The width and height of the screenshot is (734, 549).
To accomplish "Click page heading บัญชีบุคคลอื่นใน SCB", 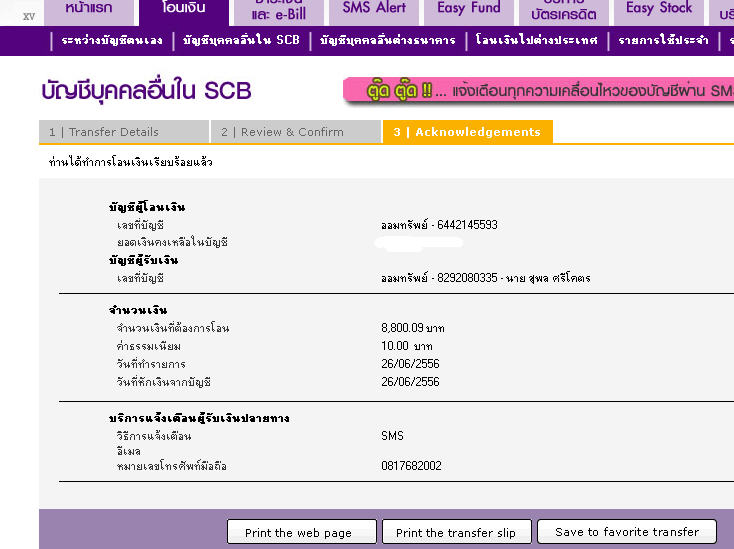I will 147,91.
